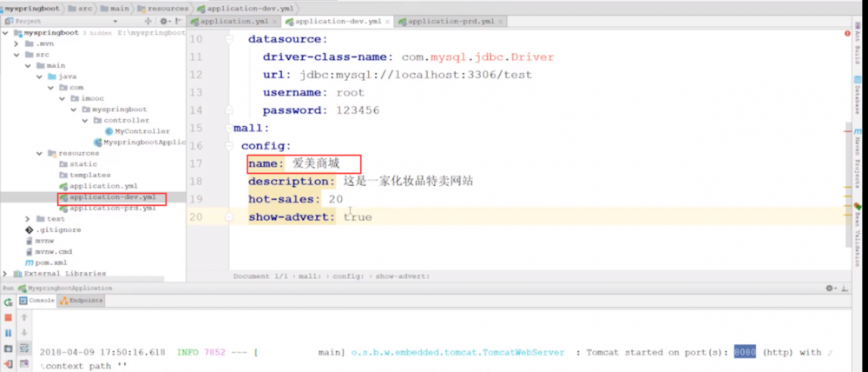Viewport: 868px width, 372px height.
Task: Pause program output with the blue pause icon
Action: [8, 333]
